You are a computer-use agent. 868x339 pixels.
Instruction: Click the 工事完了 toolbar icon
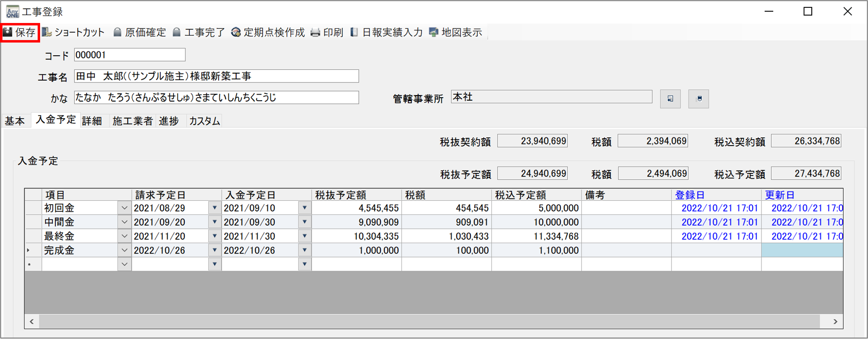pyautogui.click(x=199, y=33)
